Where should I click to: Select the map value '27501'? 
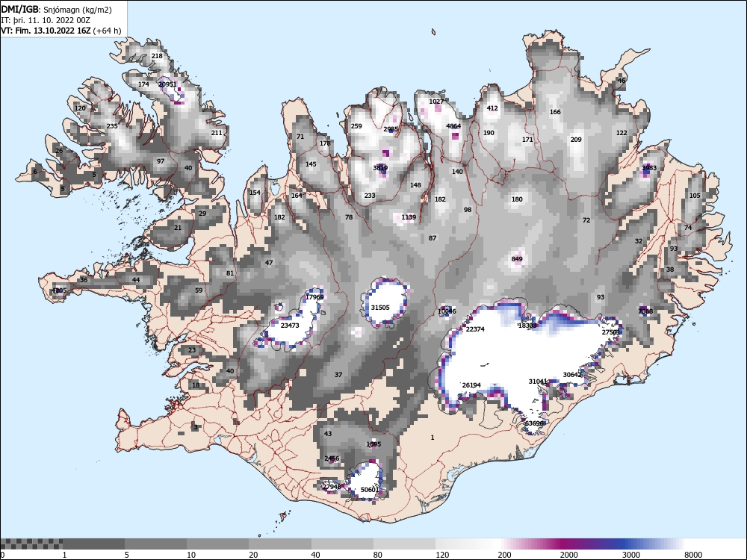pos(611,332)
